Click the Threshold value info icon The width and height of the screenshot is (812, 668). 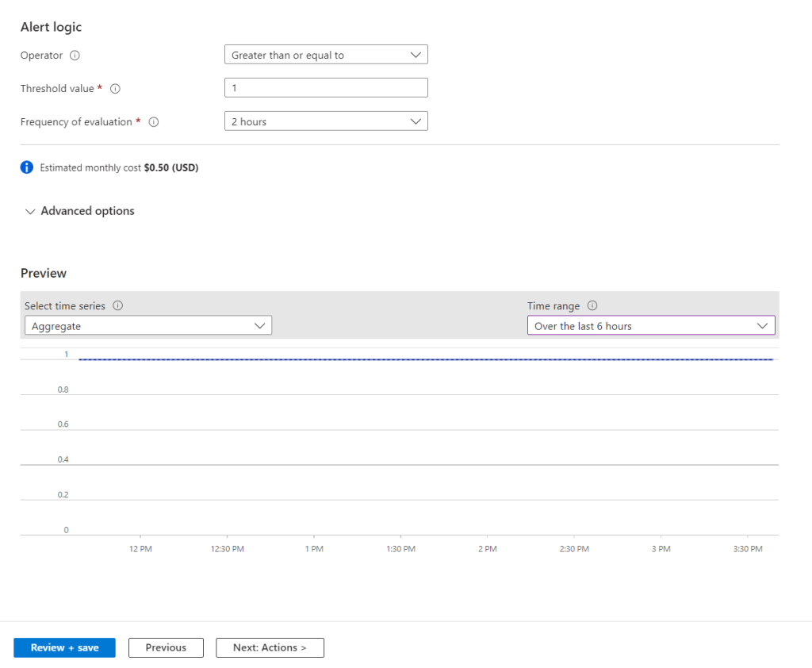(x=115, y=89)
